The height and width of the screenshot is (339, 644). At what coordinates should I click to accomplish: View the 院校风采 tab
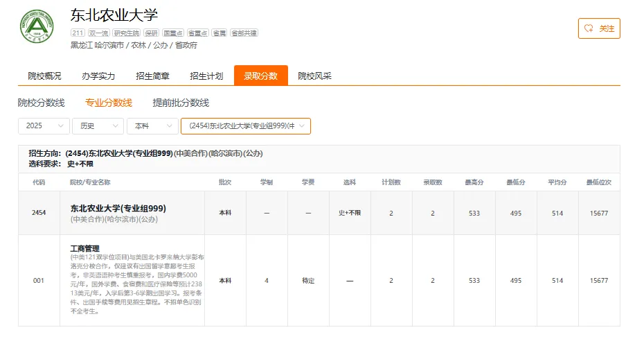[314, 76]
